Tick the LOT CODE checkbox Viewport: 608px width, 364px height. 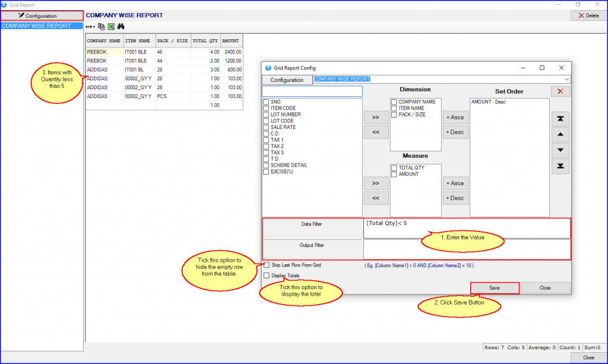[266, 121]
